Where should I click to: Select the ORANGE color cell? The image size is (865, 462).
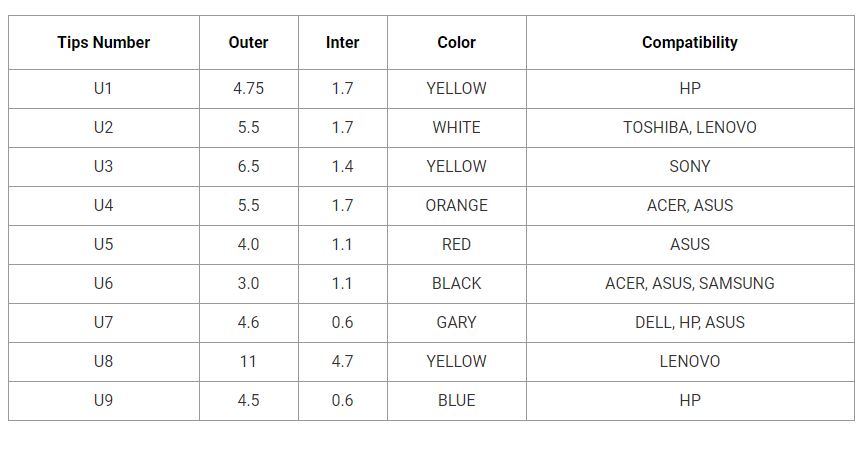coord(456,205)
